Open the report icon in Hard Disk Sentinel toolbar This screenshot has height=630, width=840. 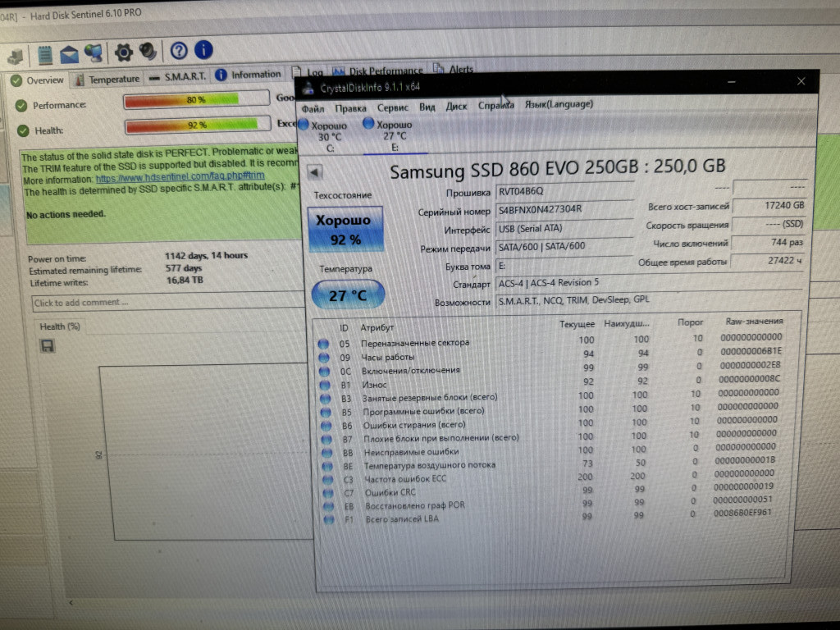click(45, 54)
